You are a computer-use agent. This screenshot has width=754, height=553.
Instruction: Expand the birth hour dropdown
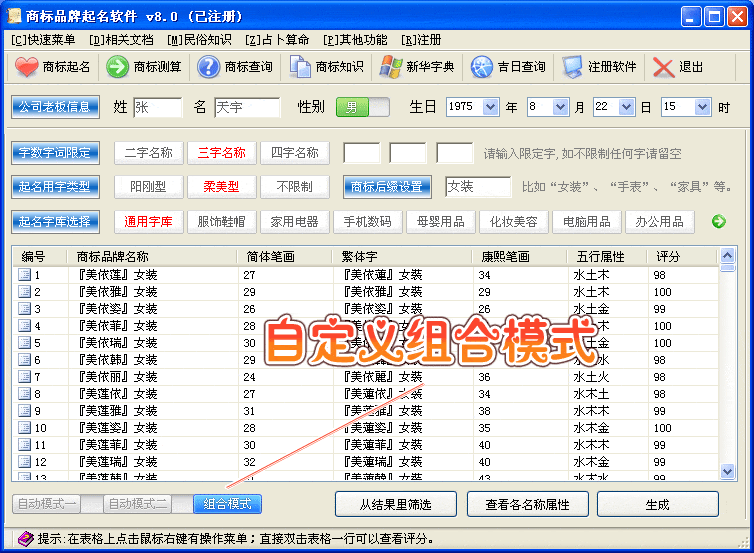(x=703, y=107)
